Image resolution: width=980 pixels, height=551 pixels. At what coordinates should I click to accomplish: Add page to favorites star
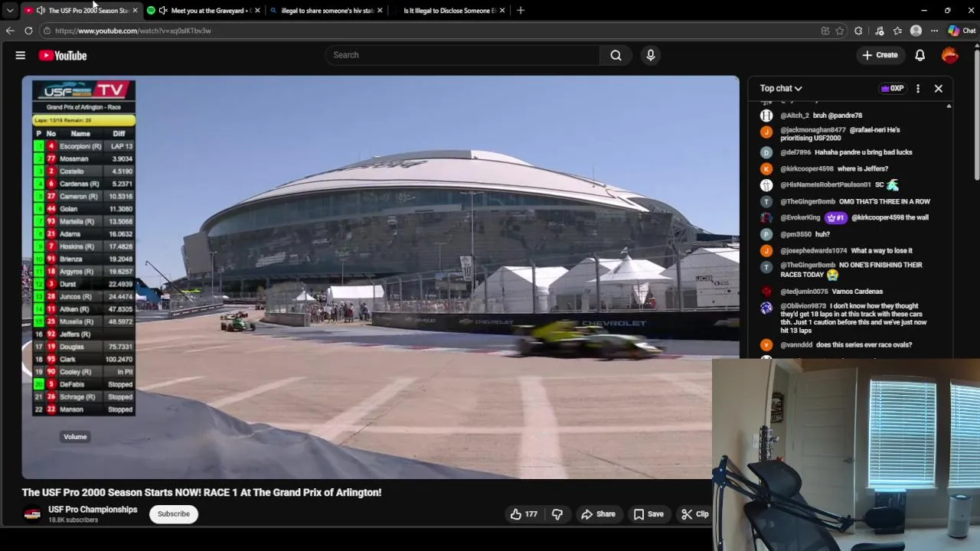click(840, 31)
